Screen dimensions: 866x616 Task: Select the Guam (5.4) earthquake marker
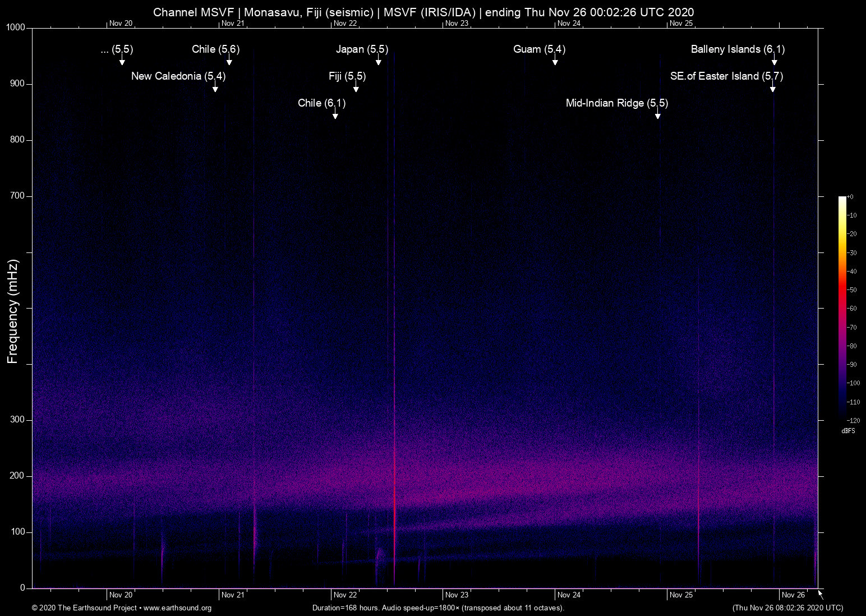[539, 49]
